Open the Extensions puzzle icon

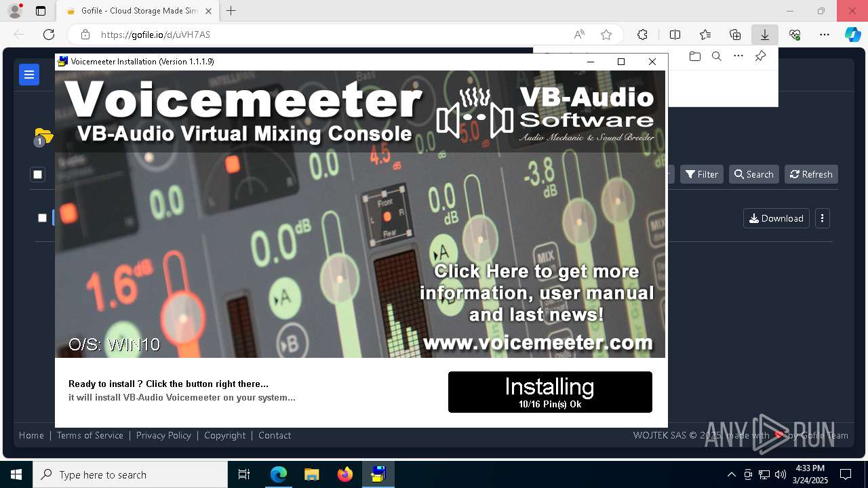(x=642, y=35)
